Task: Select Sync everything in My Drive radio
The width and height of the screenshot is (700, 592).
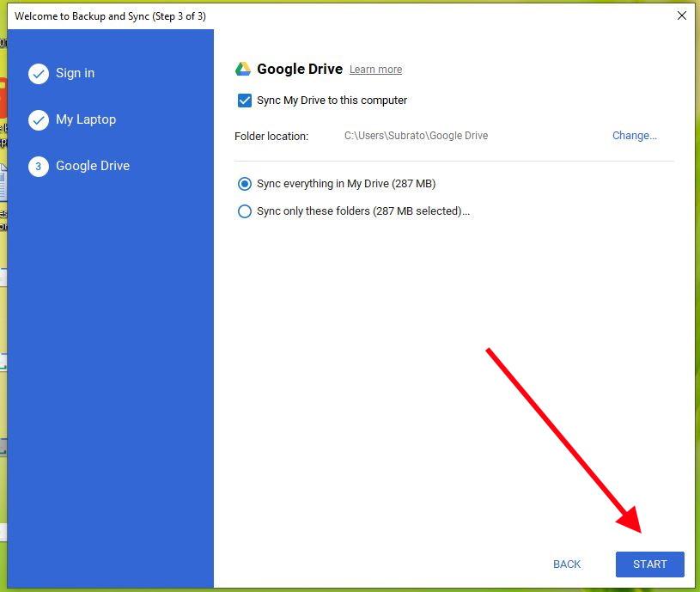Action: pos(245,184)
